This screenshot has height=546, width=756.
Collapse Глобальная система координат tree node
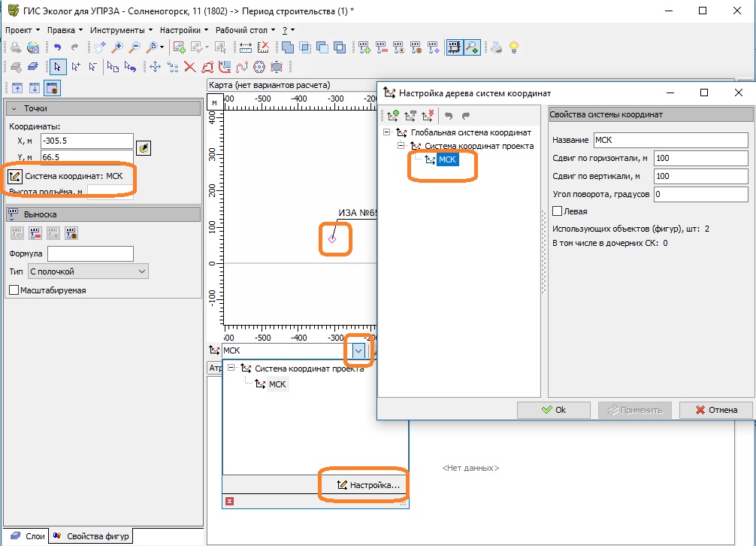coord(386,132)
